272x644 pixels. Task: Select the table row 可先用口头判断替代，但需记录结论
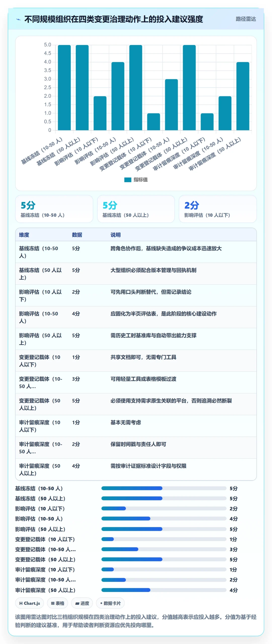136,296
